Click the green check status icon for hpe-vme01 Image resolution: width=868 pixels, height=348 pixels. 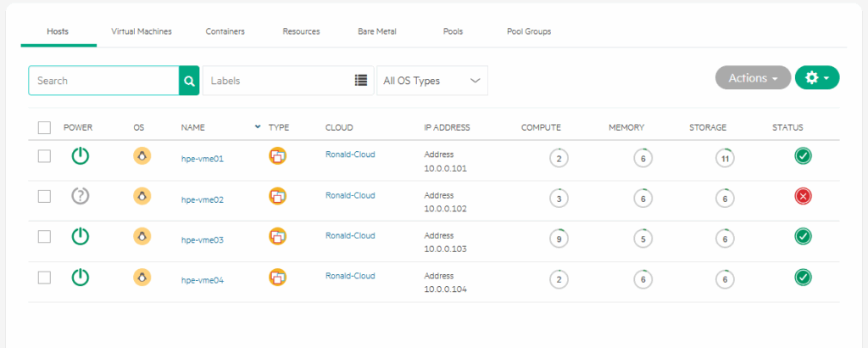(803, 156)
